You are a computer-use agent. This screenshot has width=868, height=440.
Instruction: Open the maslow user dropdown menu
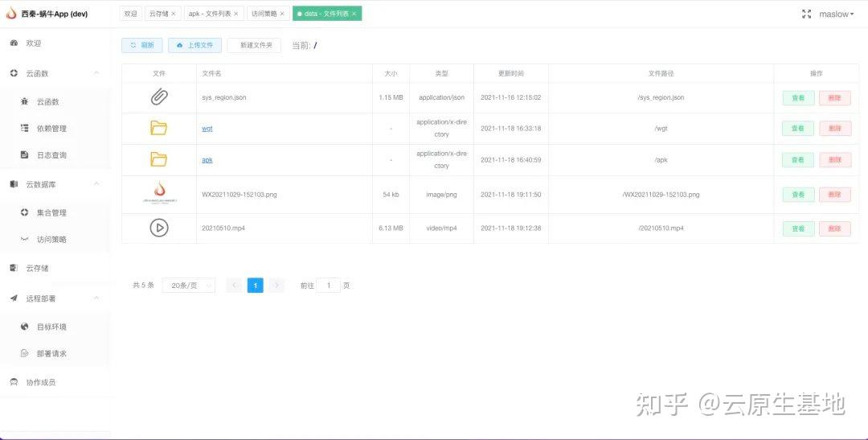click(836, 14)
